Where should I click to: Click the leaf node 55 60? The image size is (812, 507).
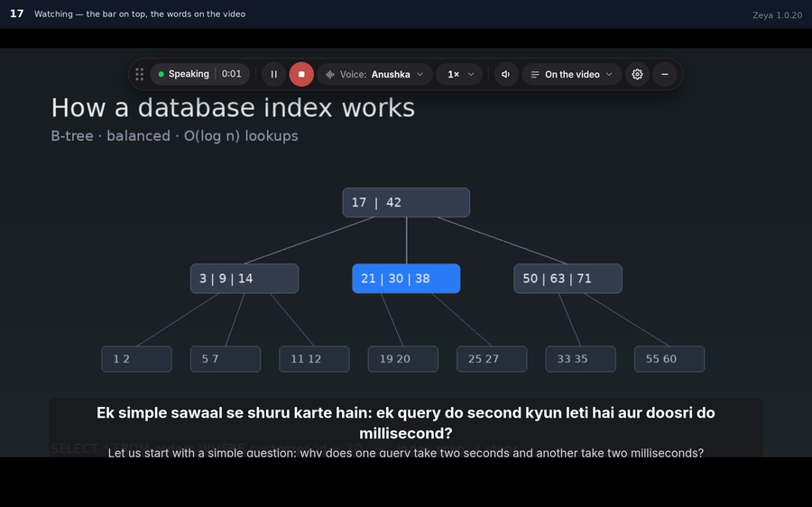(669, 359)
